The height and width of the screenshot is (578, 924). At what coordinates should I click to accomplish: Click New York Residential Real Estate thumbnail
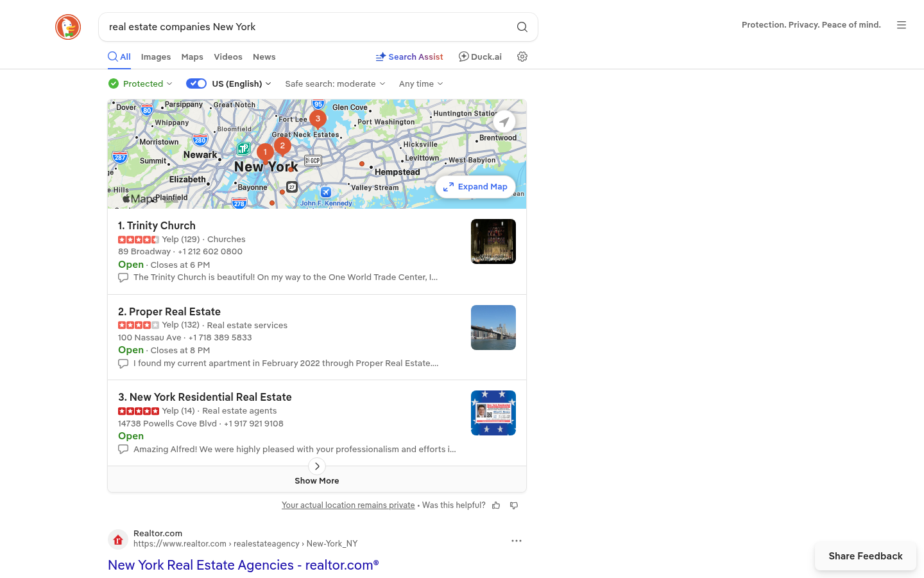(493, 413)
